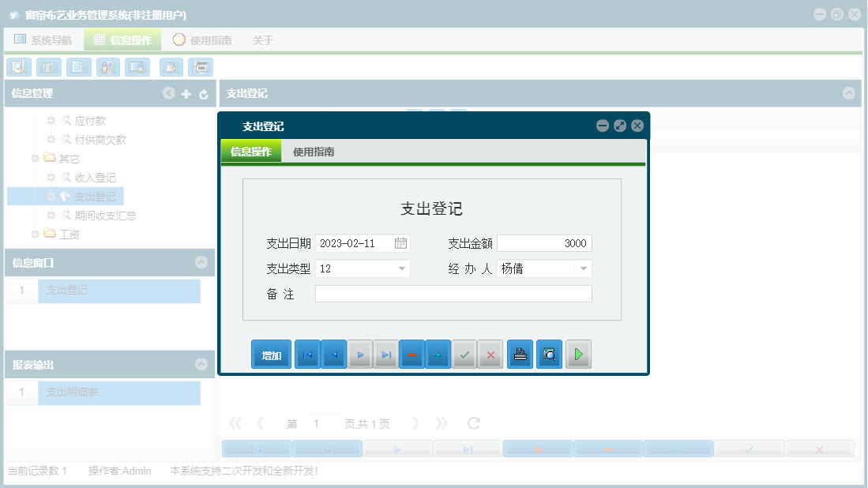Cancel edits with red X icon
The height and width of the screenshot is (488, 868).
click(x=490, y=354)
